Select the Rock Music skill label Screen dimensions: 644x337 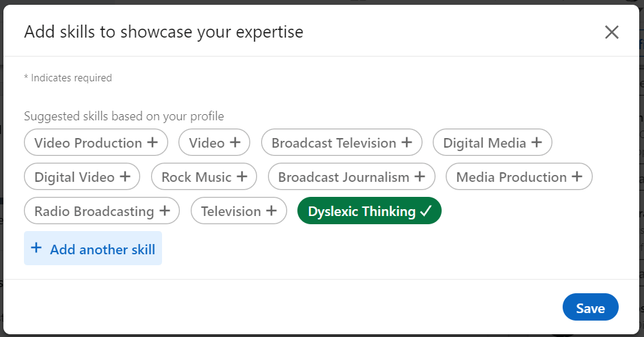click(196, 177)
